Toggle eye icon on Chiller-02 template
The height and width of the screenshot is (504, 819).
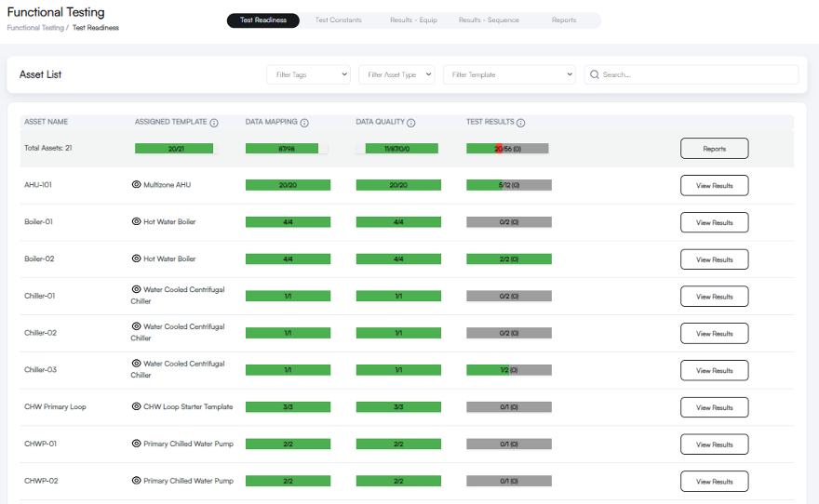pyautogui.click(x=136, y=326)
